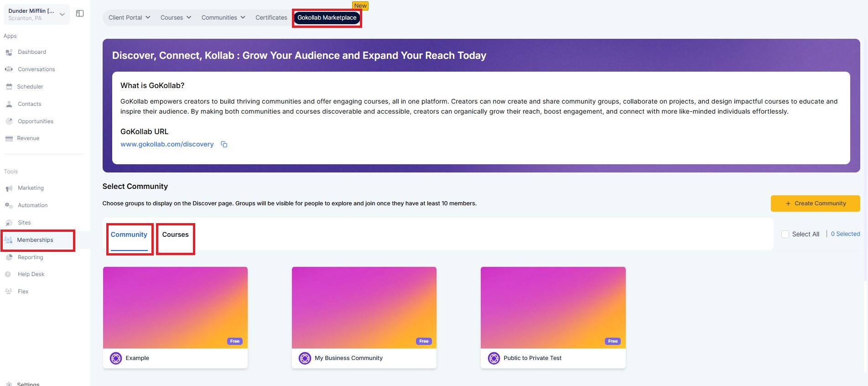Click the Marketing megaphone icon
The width and height of the screenshot is (868, 386).
9,188
